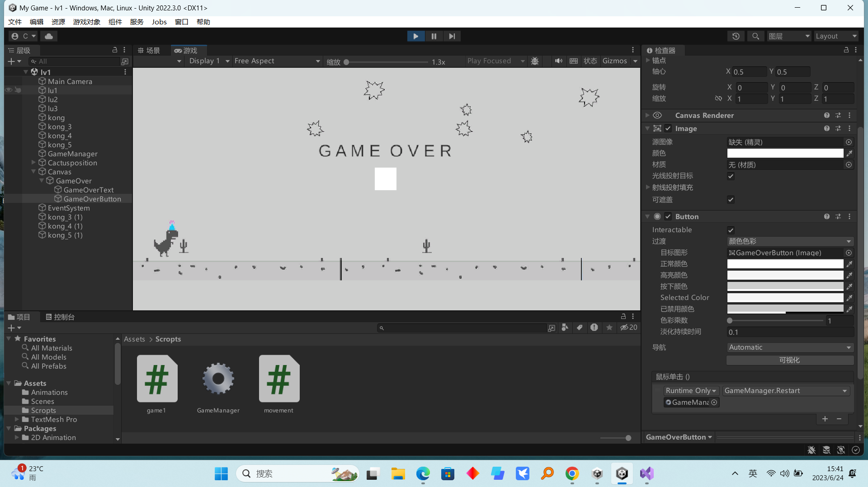Toggle Button component enabled checkbox
This screenshot has width=868, height=487.
(x=668, y=217)
